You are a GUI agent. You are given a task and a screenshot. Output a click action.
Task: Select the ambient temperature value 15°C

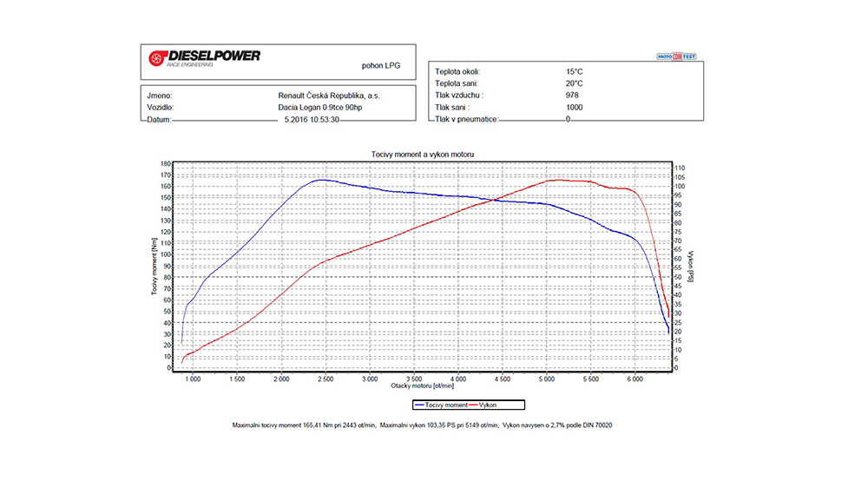coord(574,71)
